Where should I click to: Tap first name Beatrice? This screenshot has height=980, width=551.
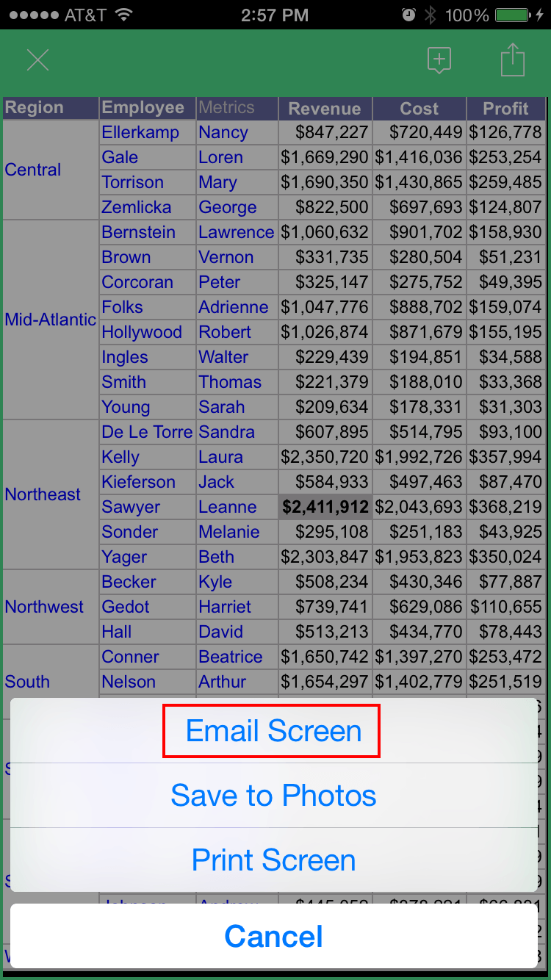231,657
